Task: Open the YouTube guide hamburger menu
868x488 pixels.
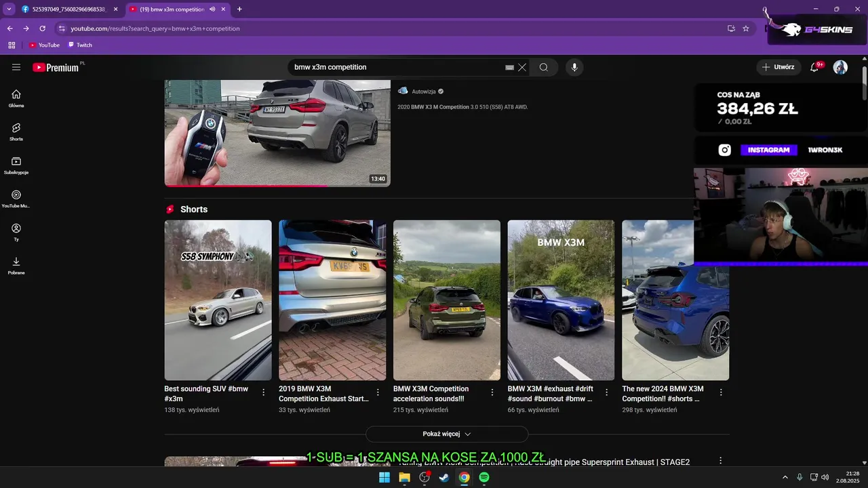Action: [16, 67]
